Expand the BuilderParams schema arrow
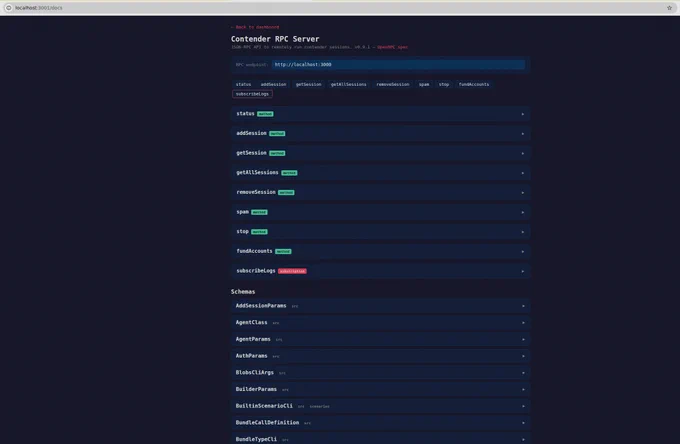680x444 pixels. 523,389
